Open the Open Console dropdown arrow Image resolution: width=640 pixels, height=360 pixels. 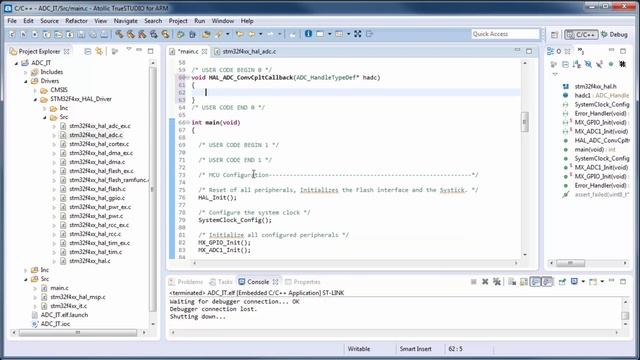602,282
